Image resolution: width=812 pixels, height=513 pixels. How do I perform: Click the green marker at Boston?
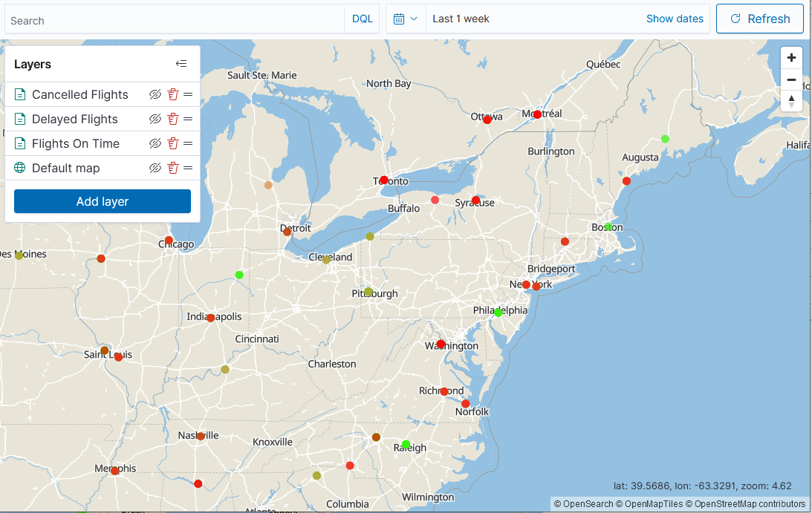pyautogui.click(x=608, y=226)
